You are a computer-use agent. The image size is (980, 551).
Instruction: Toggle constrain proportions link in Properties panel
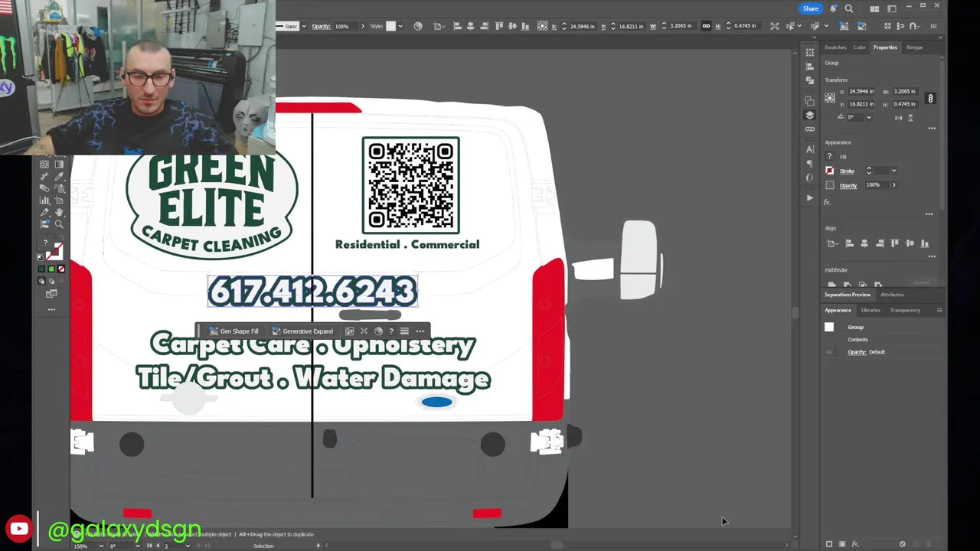point(929,98)
